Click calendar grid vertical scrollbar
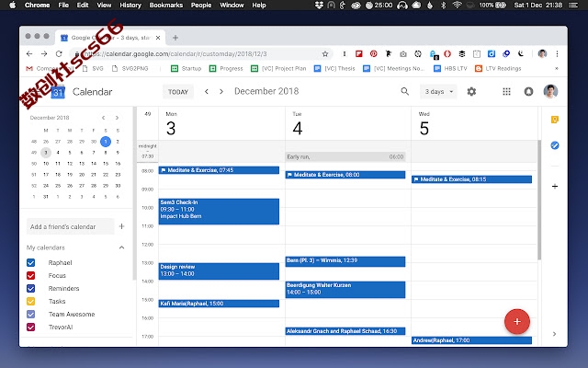588x368 pixels. pos(539,200)
